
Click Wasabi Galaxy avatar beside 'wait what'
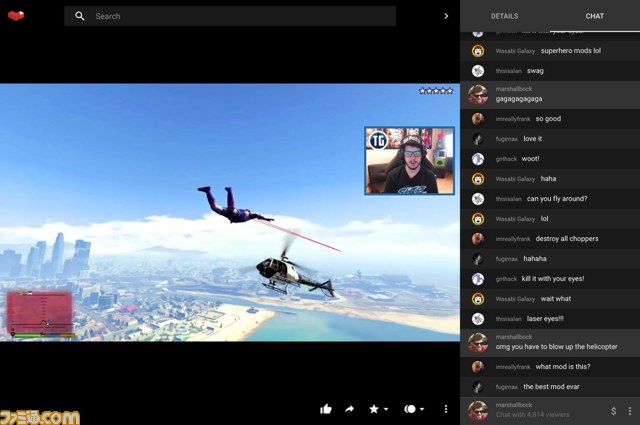click(478, 299)
